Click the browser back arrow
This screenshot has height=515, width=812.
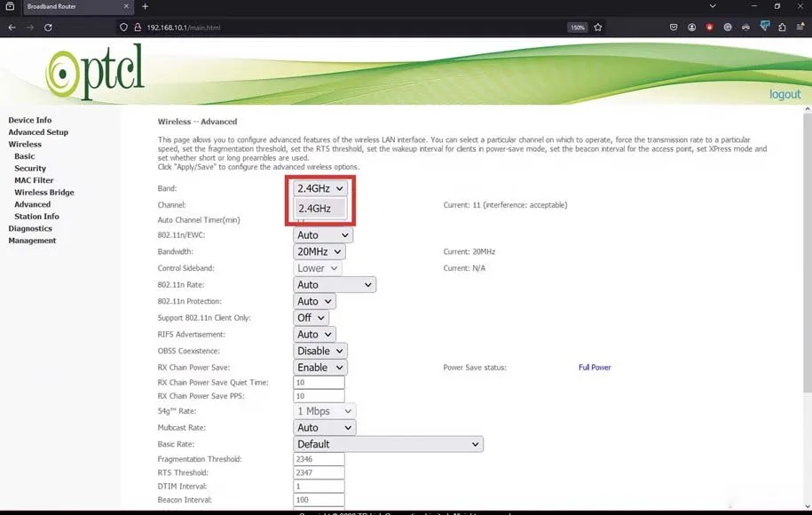click(12, 28)
